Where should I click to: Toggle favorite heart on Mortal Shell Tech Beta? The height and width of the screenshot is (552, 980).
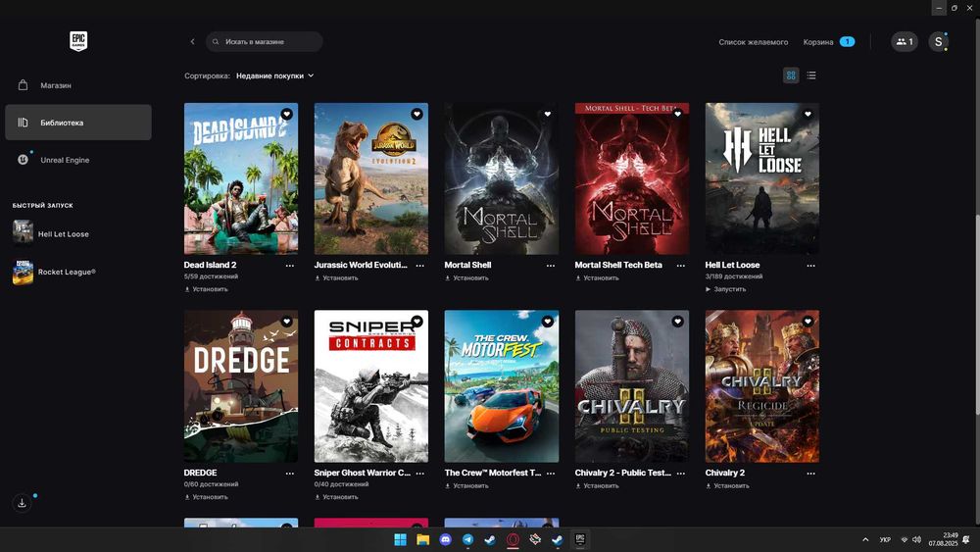(677, 114)
